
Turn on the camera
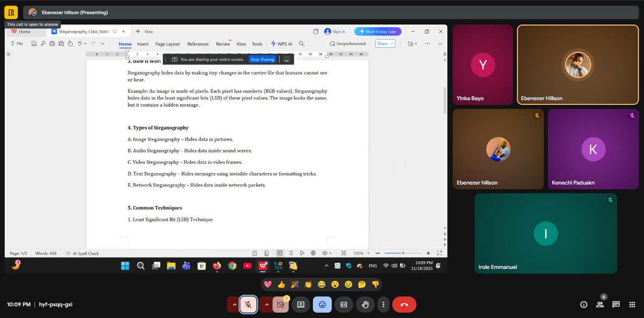[x=280, y=305]
